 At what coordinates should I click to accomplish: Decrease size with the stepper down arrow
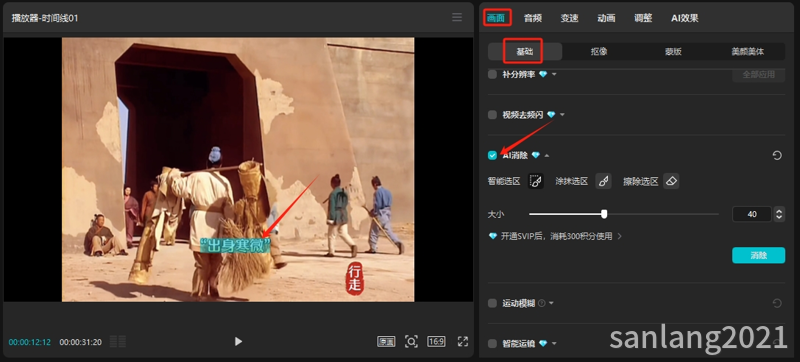click(x=779, y=218)
